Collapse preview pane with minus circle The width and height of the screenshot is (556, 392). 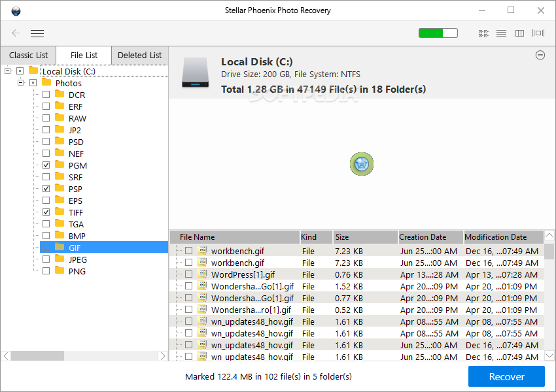pyautogui.click(x=540, y=56)
